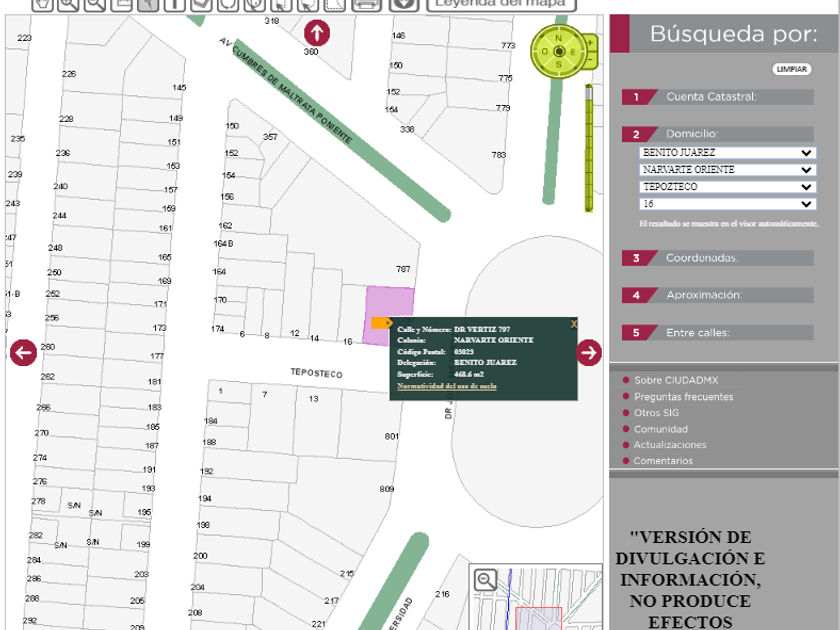
Task: Pan the map east with the right arrow
Action: click(589, 352)
